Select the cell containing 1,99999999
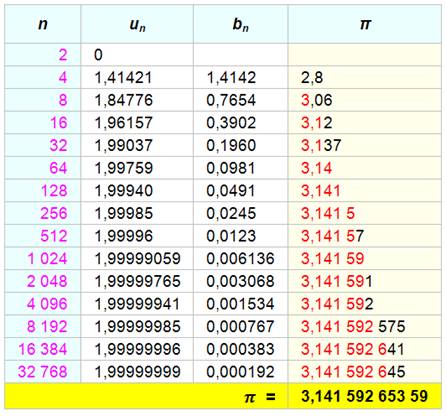 pyautogui.click(x=137, y=372)
